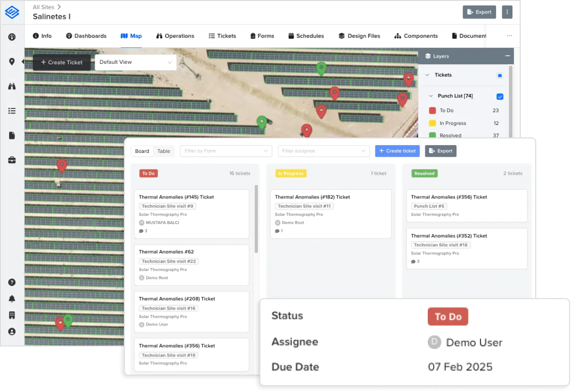The image size is (572, 392).
Task: Open Thermal Anomalies (#208) Ticket card
Action: pyautogui.click(x=192, y=311)
